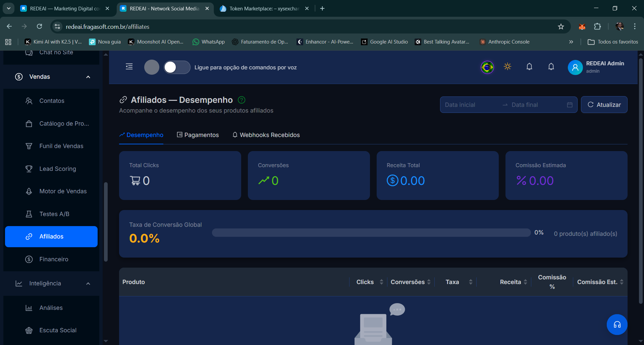Open the Anthropic Console bookmark

coord(505,42)
